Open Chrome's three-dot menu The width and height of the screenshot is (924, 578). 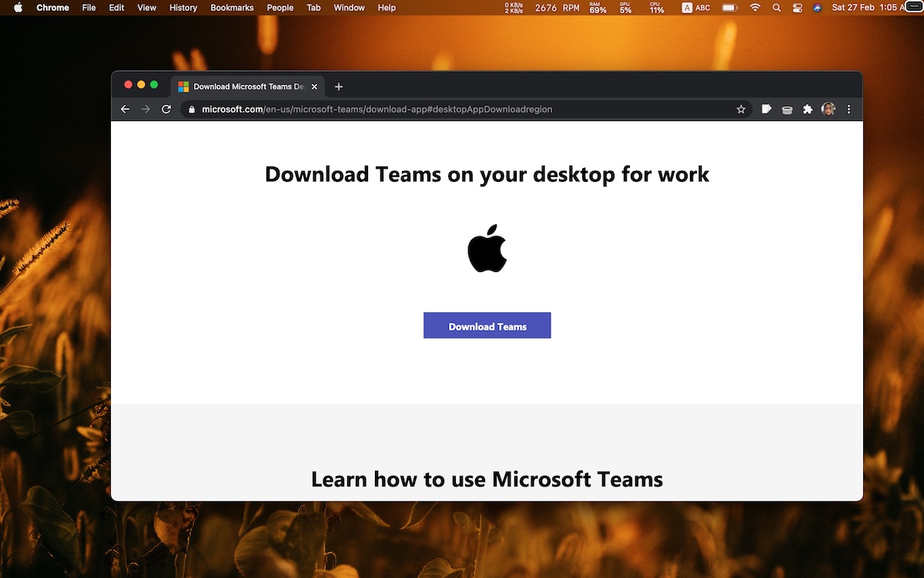click(849, 109)
